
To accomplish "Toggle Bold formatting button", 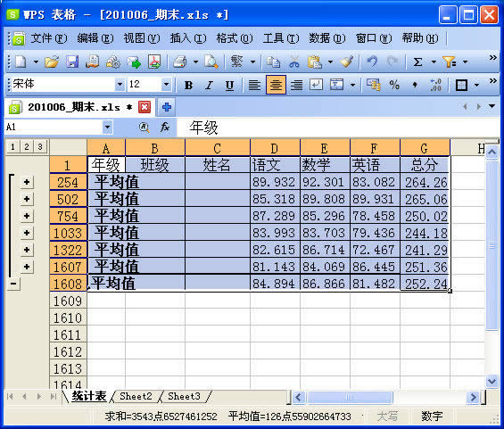I will point(188,85).
